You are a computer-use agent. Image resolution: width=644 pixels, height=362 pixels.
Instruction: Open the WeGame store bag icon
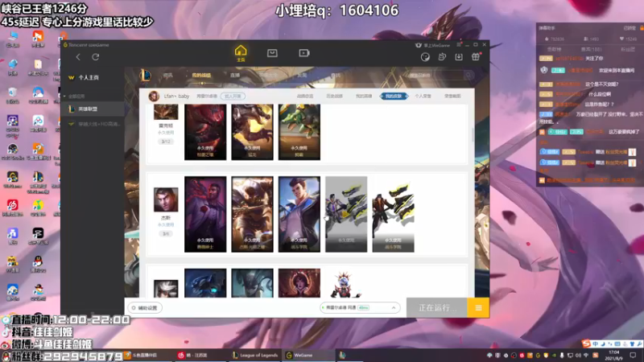click(x=272, y=53)
